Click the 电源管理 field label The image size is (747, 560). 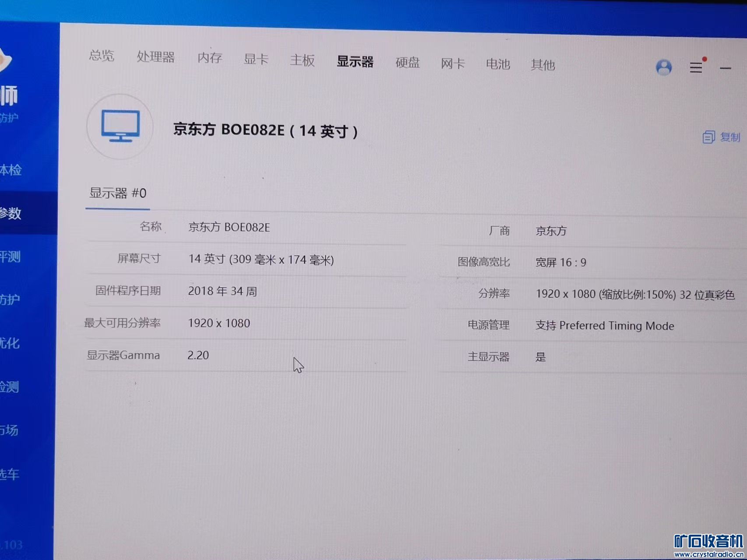click(489, 325)
